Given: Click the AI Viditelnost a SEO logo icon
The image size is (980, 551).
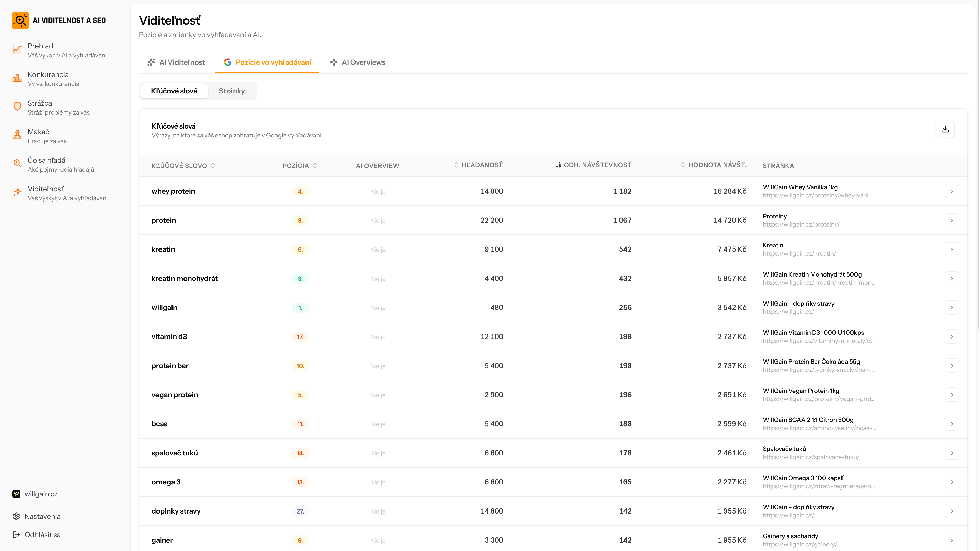Looking at the screenshot, I should [20, 20].
